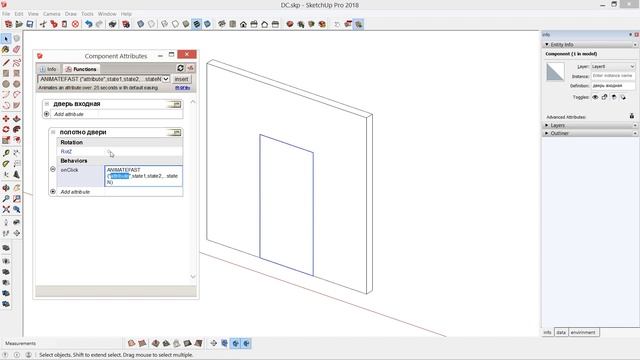Switch to the Functions tab
Screen dimensions: 640x360
coord(81,69)
